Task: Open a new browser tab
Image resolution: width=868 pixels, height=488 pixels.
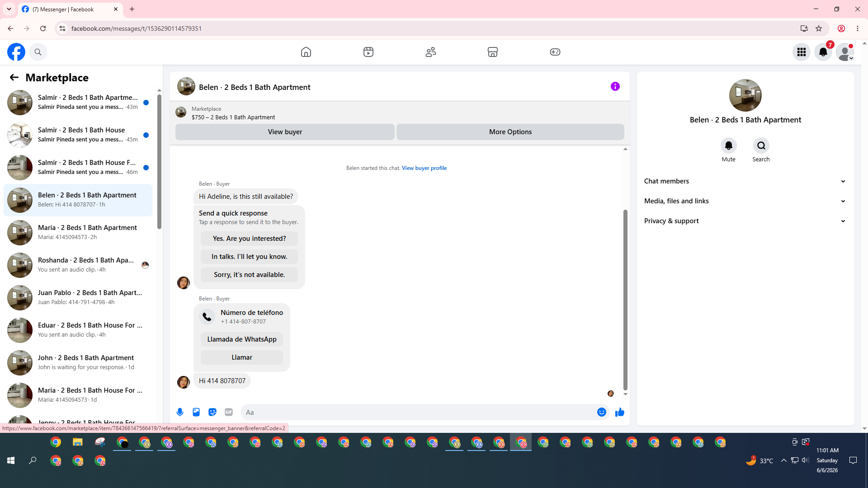Action: pos(132,9)
